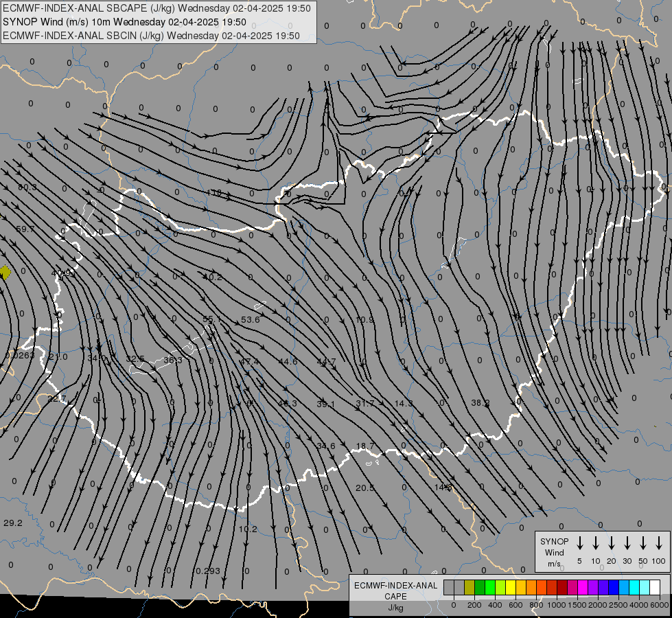The width and height of the screenshot is (672, 618).
Task: Click the 46.3 value on the map
Action: 287,404
